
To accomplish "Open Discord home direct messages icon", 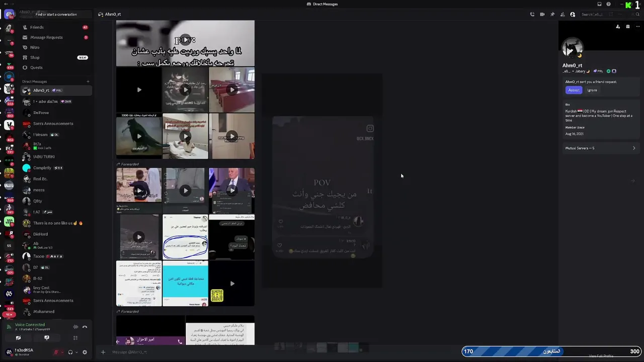I will pos(9,15).
